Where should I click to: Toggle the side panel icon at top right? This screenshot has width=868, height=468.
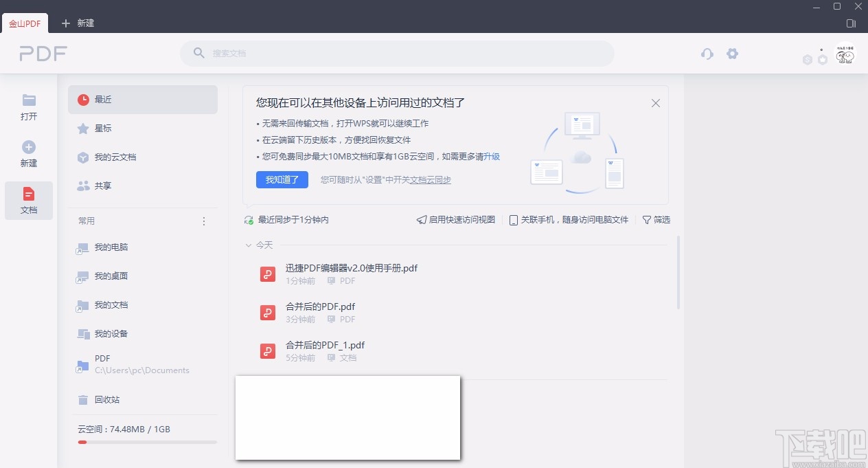(852, 23)
